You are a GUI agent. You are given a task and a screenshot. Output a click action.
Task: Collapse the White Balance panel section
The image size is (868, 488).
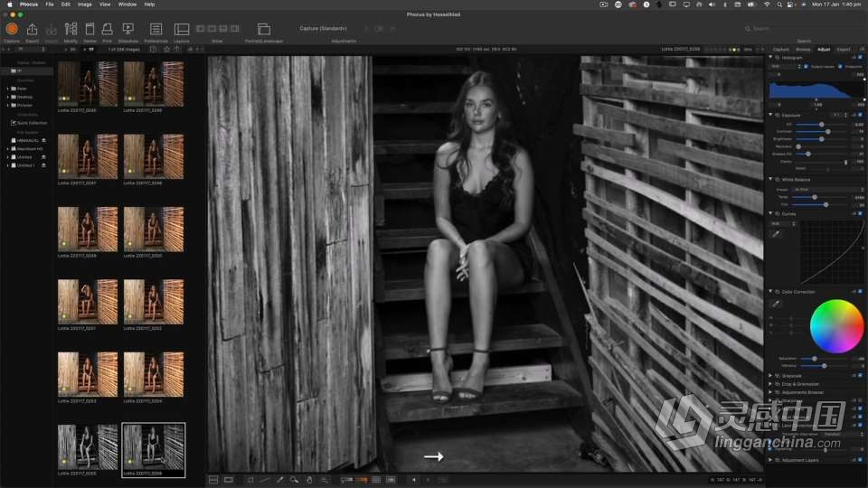coord(770,181)
